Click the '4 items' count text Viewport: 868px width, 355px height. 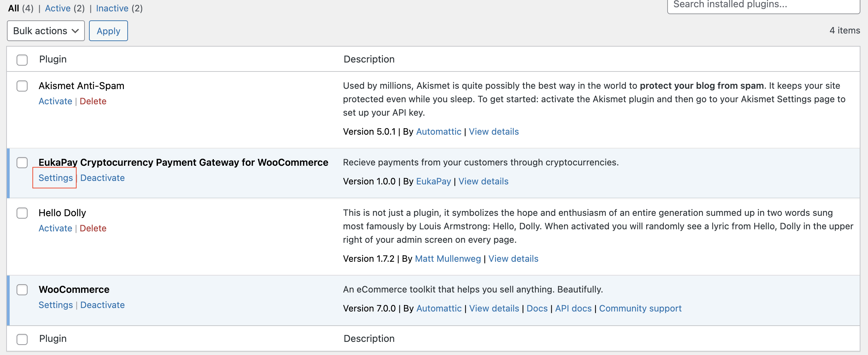click(x=845, y=30)
